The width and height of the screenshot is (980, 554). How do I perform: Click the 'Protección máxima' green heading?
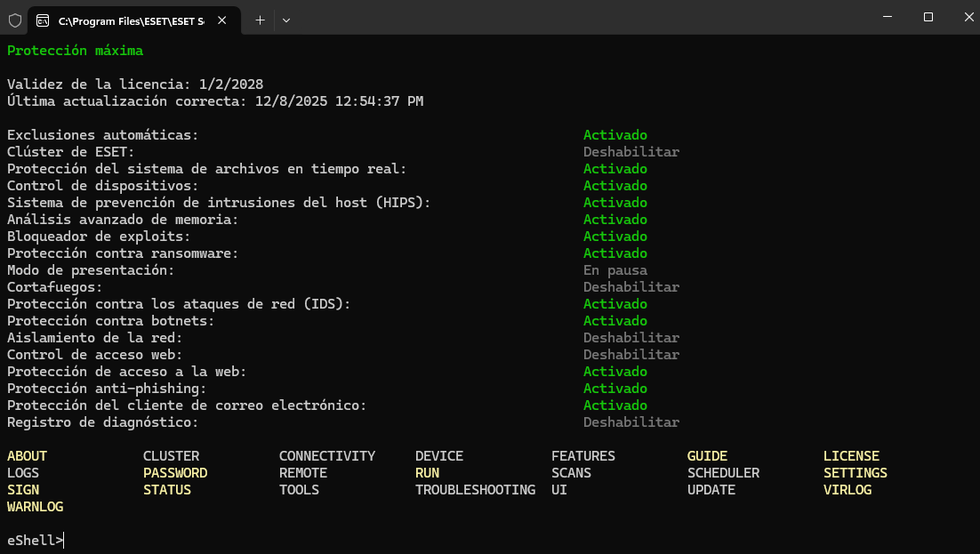click(x=75, y=51)
